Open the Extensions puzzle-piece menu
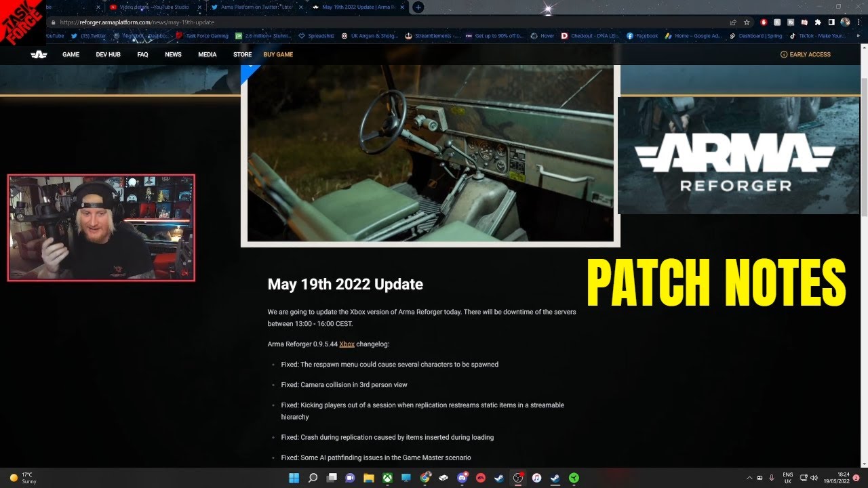 pos(818,22)
